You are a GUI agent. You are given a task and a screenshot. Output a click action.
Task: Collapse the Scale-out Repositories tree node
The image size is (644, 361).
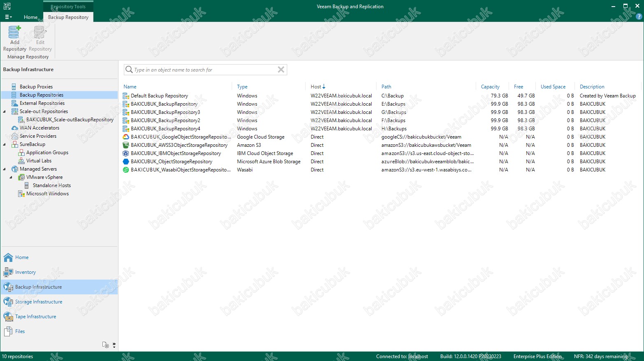[5, 111]
